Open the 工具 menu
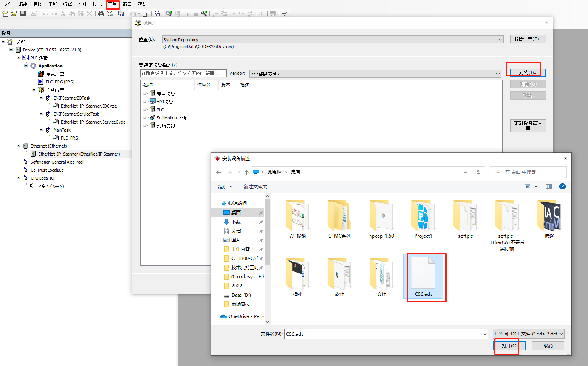Screen dimensions: 588x366 (112, 4)
